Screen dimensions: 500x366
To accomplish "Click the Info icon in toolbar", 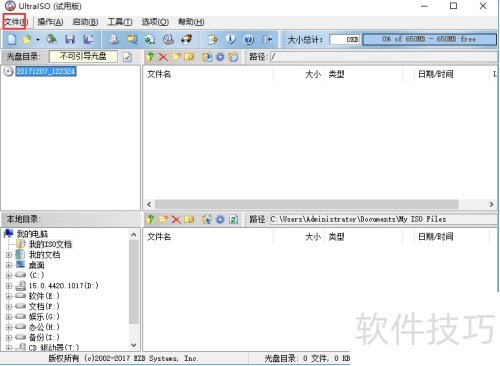I will pos(230,39).
